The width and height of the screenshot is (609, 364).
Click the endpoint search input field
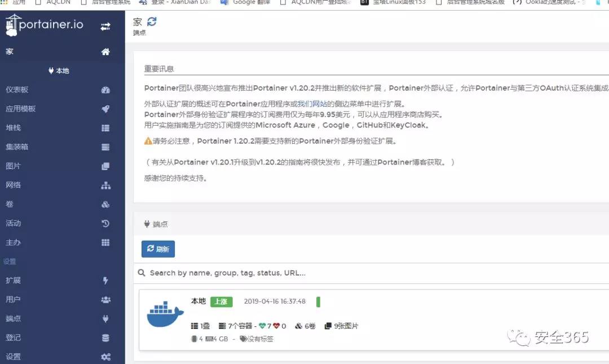282,273
